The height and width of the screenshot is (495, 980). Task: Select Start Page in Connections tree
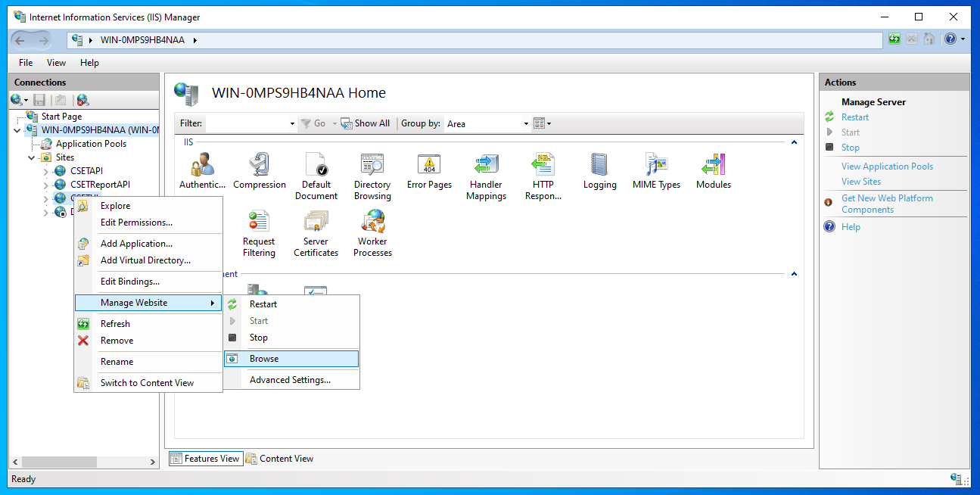point(61,117)
